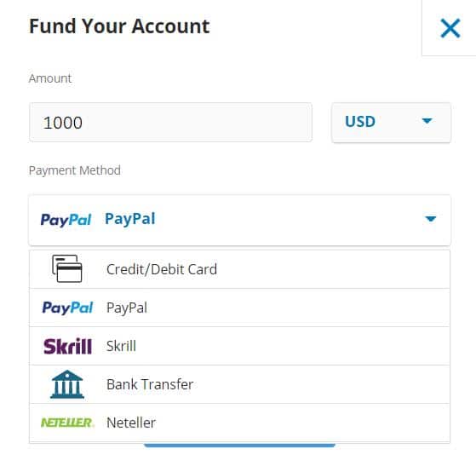
Task: Select Credit/Debit Card payment option
Action: pyautogui.click(x=239, y=269)
